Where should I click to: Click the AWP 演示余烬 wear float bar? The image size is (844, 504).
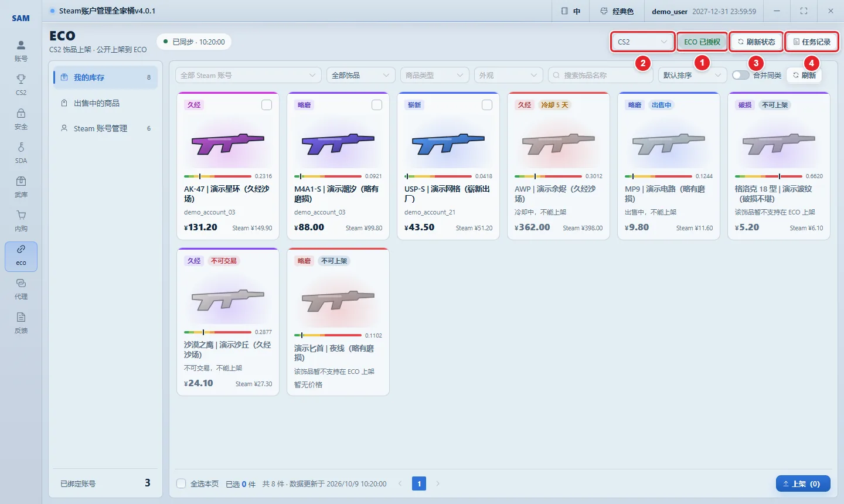(548, 176)
